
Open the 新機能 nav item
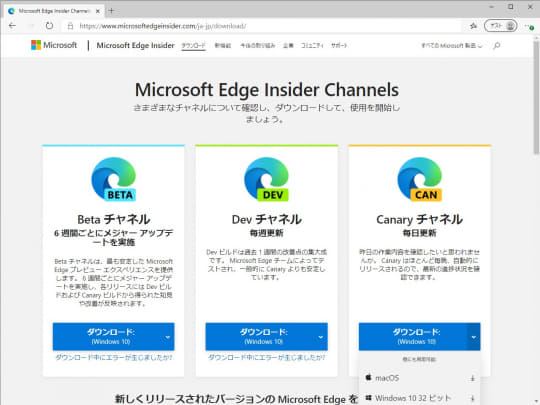223,45
